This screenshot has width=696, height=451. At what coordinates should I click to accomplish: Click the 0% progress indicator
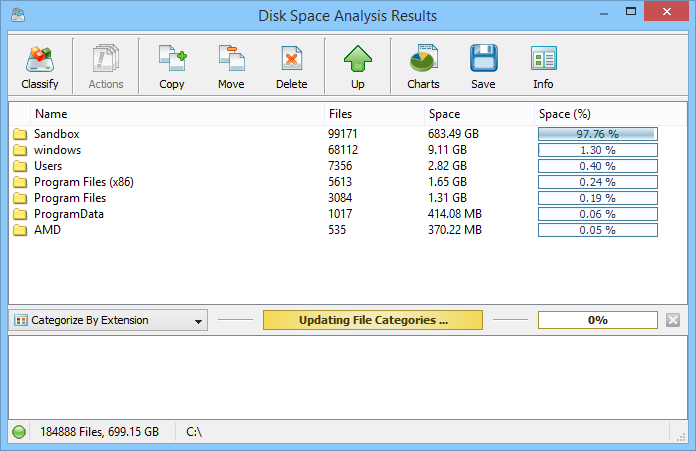[598, 320]
